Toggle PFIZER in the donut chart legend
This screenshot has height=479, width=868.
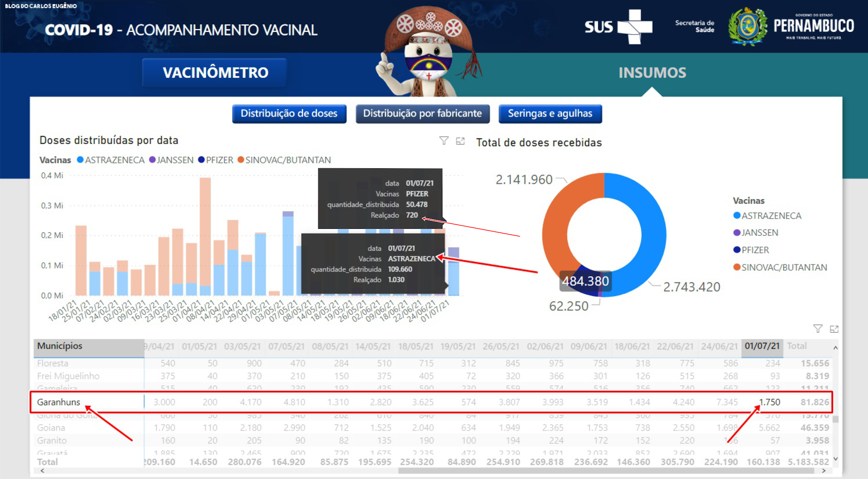pos(754,250)
